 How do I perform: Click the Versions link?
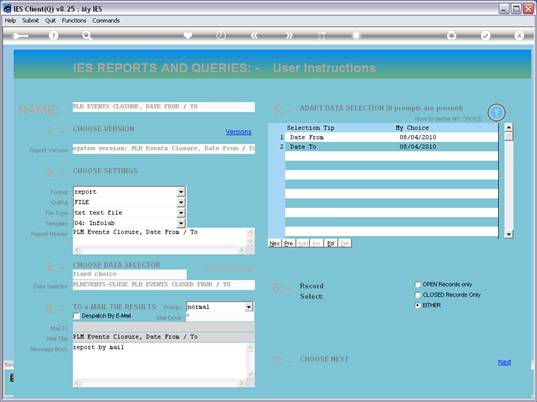tap(238, 131)
